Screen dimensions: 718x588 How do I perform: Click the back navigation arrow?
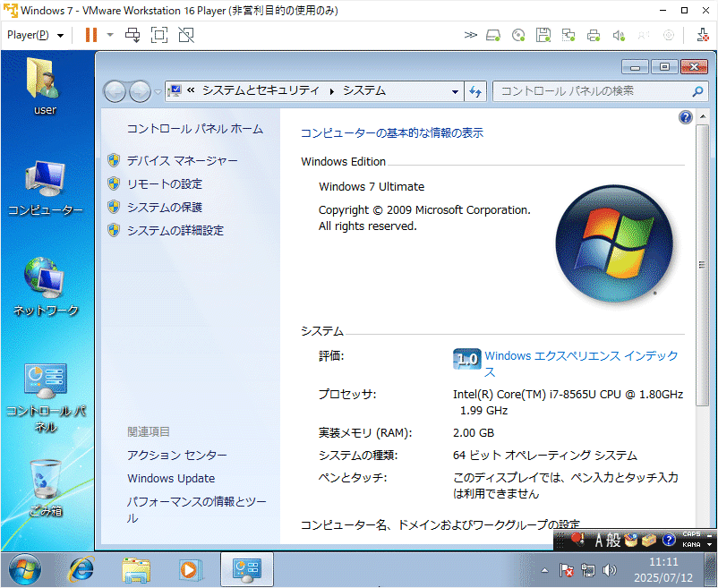click(x=115, y=91)
